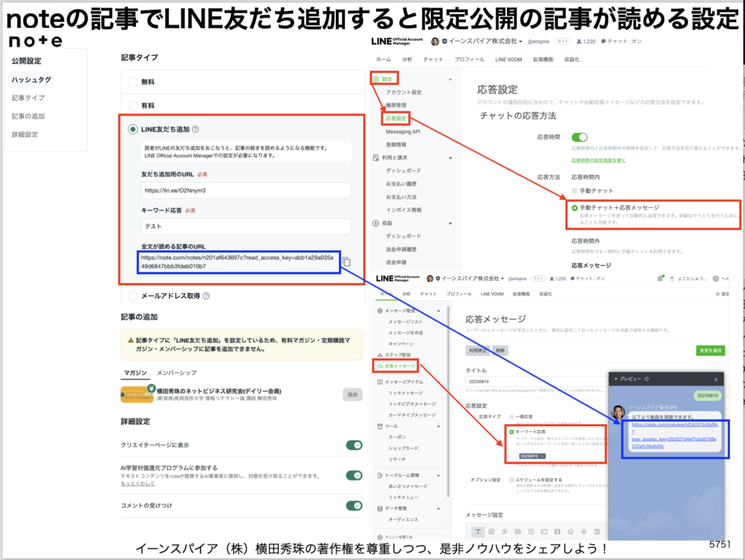
Task: Click the account avatar in upper LINE window
Action: [x=435, y=41]
